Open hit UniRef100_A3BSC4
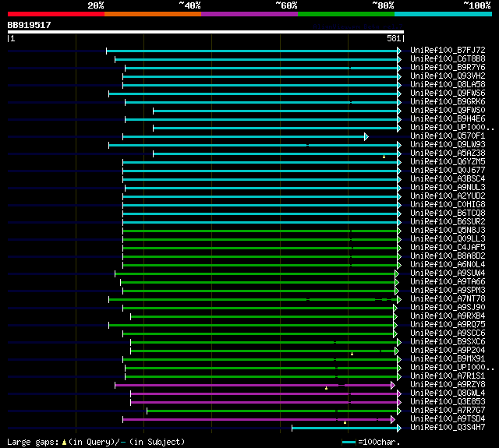 [448, 179]
